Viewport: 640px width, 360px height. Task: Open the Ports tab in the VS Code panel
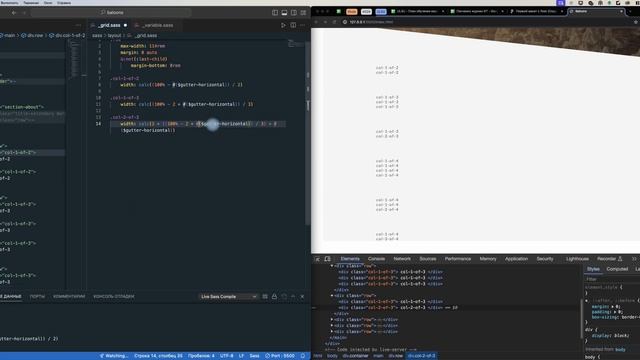[x=37, y=297]
